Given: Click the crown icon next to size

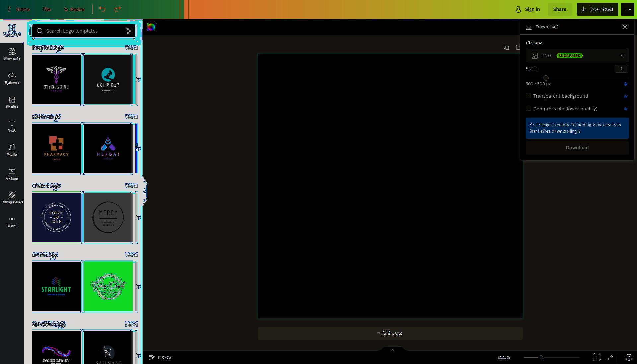Looking at the screenshot, I should (x=626, y=84).
